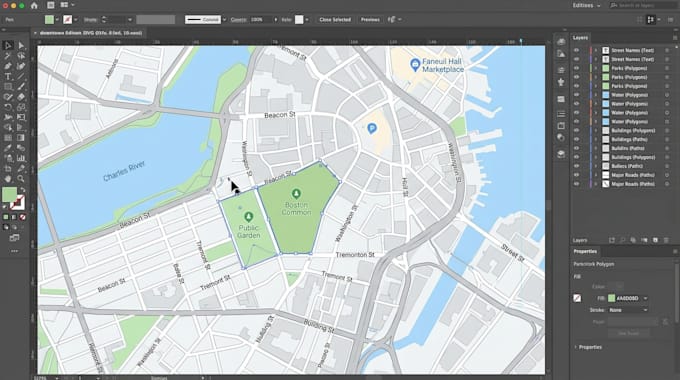680x380 pixels.
Task: Select the Pen tool in toolbar
Action: (8, 66)
